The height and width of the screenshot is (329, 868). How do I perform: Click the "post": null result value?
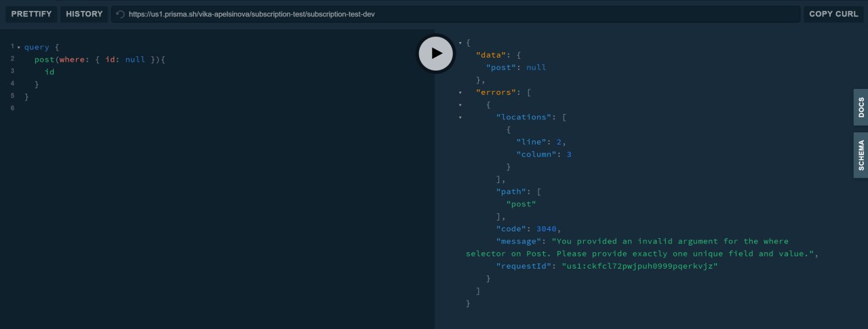(516, 67)
